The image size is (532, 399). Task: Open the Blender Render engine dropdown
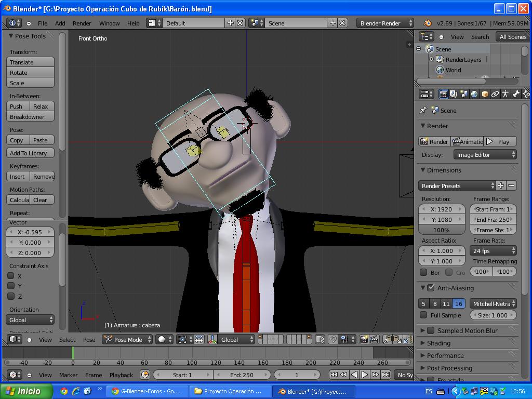385,23
